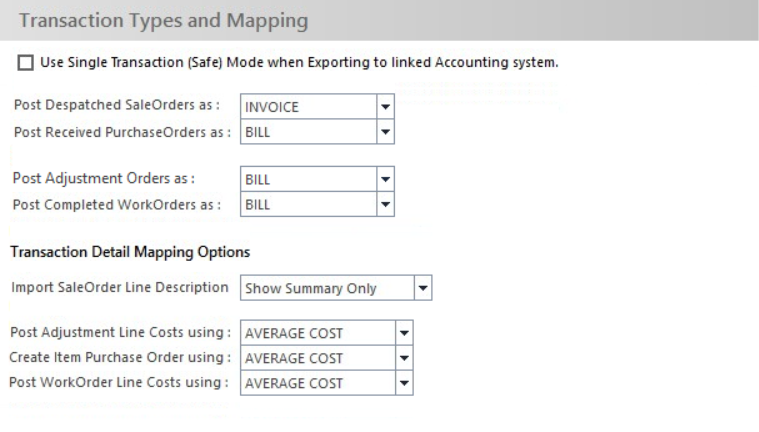Expand dropdown arrow for Post Completed WorkOrders
Viewport: 759px width, 432px height.
tap(385, 204)
